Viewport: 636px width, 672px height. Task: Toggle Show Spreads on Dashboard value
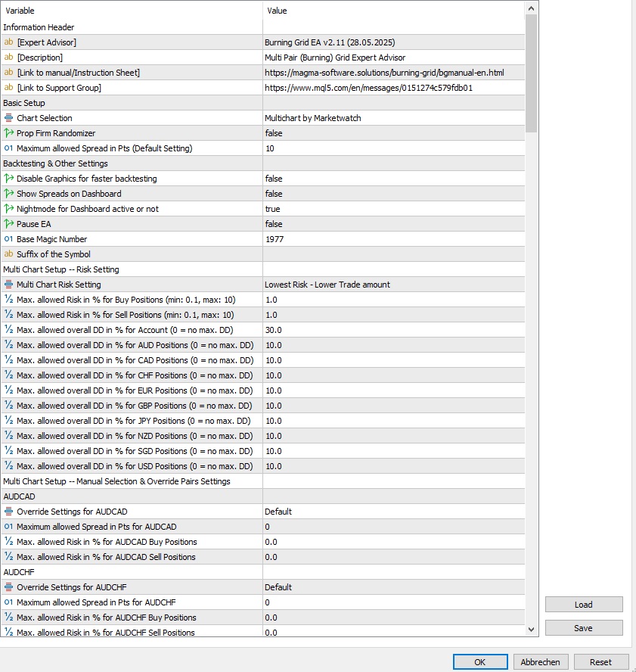click(x=393, y=194)
